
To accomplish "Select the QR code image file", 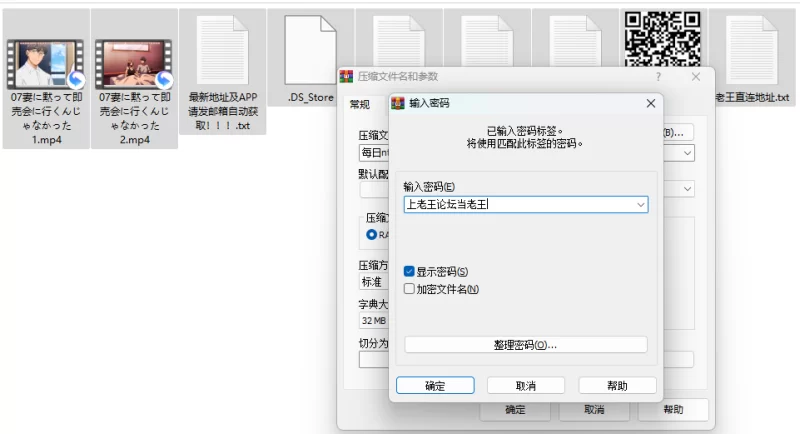I will (x=662, y=39).
